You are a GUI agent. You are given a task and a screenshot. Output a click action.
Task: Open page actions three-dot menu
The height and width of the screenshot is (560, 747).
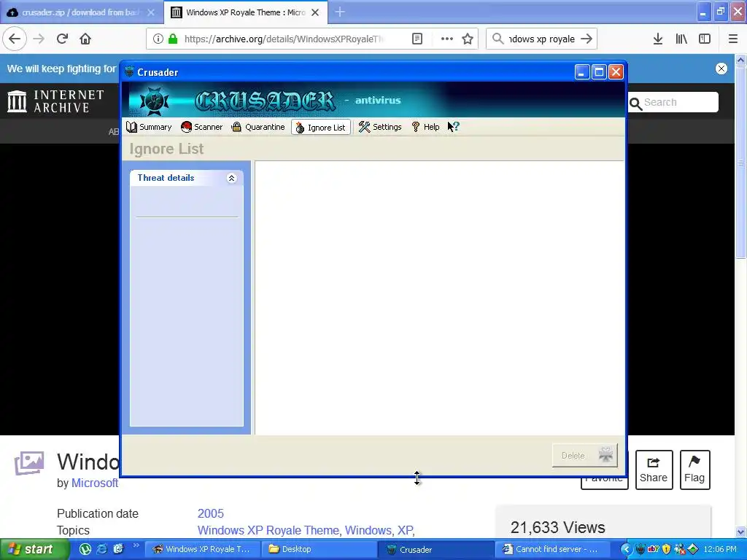(447, 39)
